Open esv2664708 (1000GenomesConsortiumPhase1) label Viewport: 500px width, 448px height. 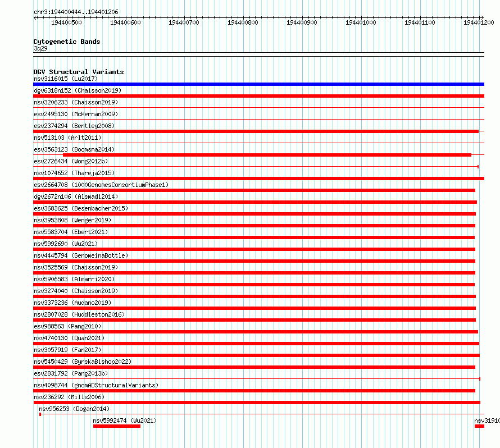[x=101, y=185]
